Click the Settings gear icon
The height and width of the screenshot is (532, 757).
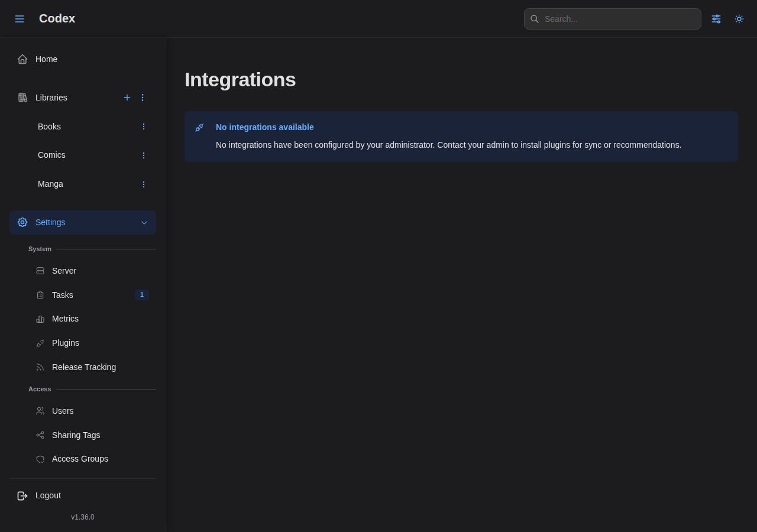pos(22,222)
